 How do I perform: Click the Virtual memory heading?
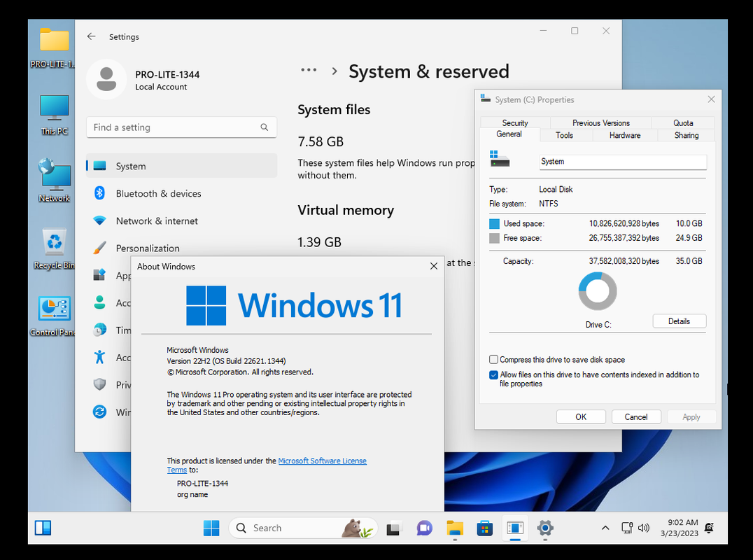tap(346, 210)
